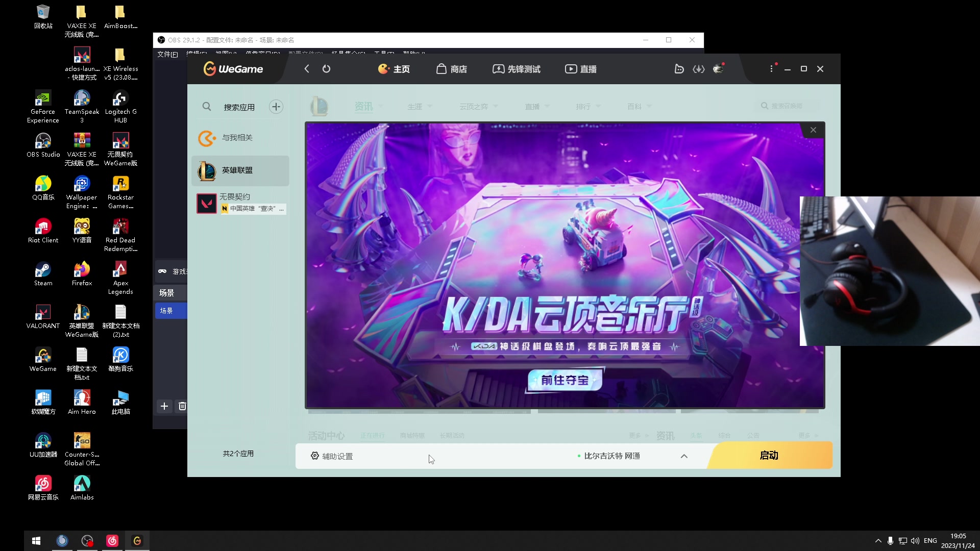The height and width of the screenshot is (551, 980).
Task: Open 网易云音乐 desktop icon
Action: click(x=43, y=488)
